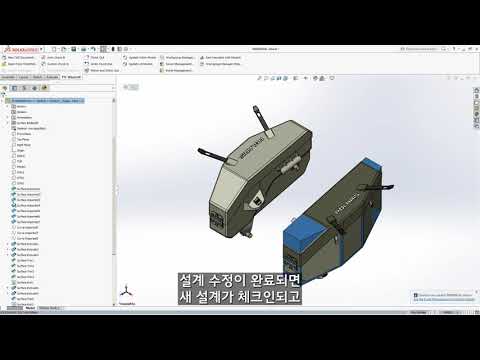Select Front Plane in the feature tree

click(x=21, y=134)
